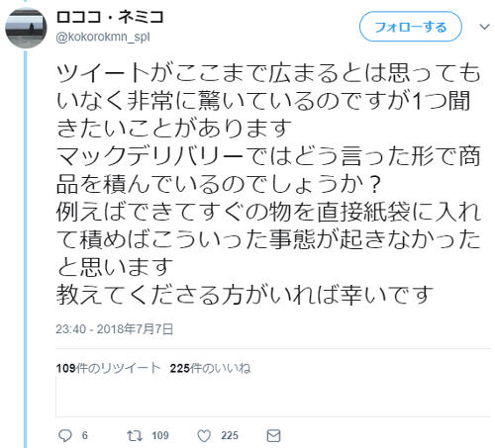Click reply count 6 beside the bubble
This screenshot has width=495, height=448.
coord(85,435)
